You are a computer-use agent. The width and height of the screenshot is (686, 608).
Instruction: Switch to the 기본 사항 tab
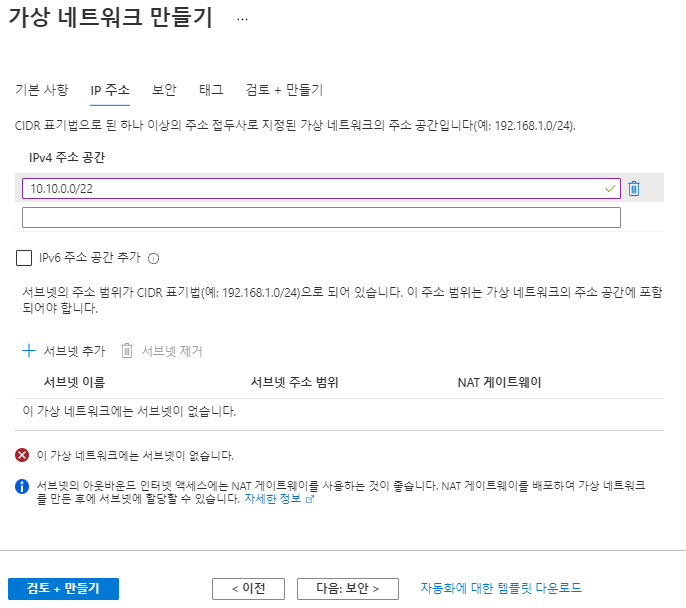[x=42, y=90]
